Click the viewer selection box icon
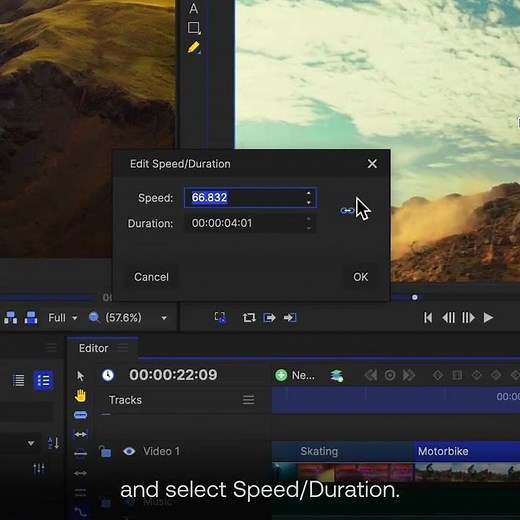The image size is (520, 520). 220,317
